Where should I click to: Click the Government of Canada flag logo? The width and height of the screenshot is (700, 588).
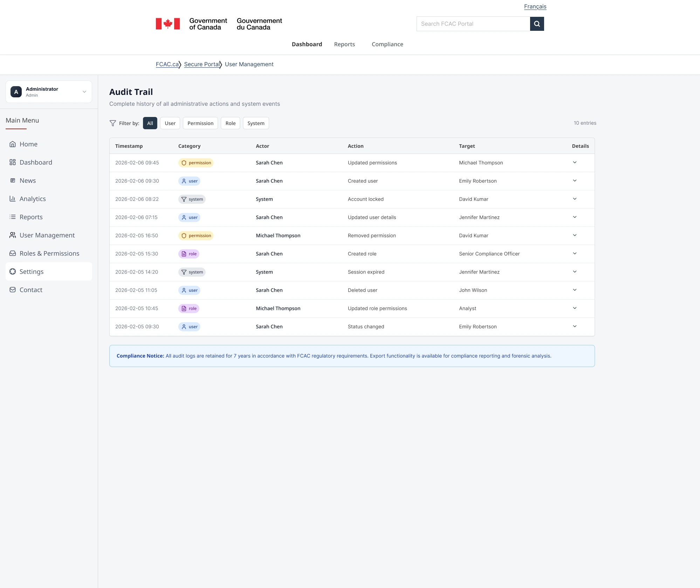coord(168,24)
